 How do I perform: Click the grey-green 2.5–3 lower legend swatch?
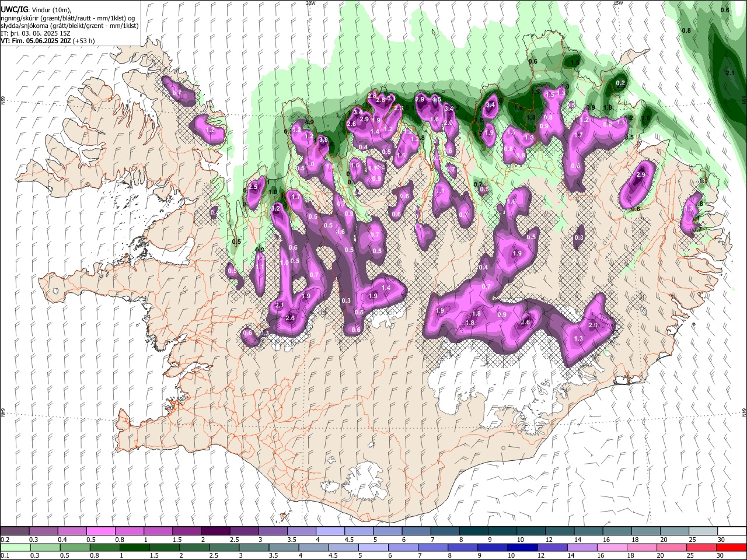point(225,547)
